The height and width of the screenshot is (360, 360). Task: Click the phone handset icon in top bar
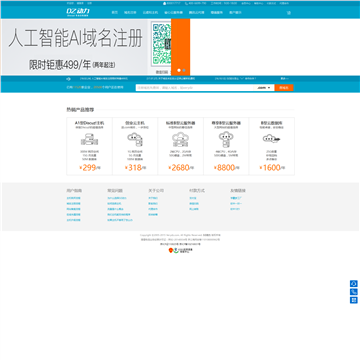tap(187, 3)
